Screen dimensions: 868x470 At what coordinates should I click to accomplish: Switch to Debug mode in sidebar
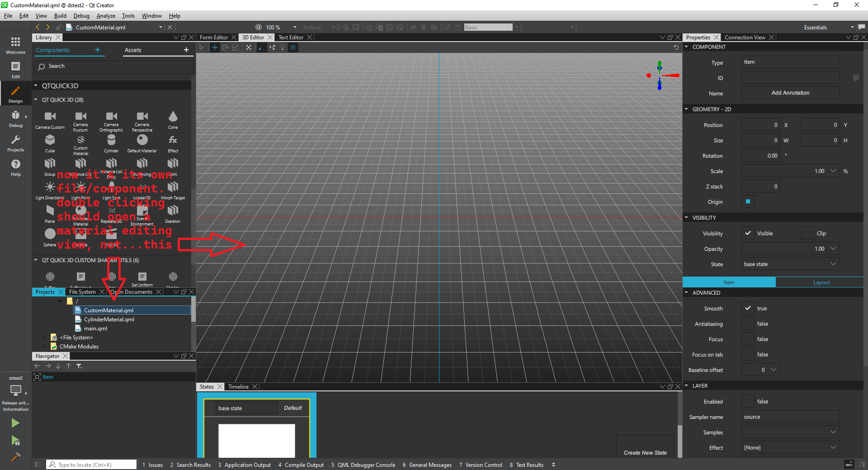click(x=15, y=118)
